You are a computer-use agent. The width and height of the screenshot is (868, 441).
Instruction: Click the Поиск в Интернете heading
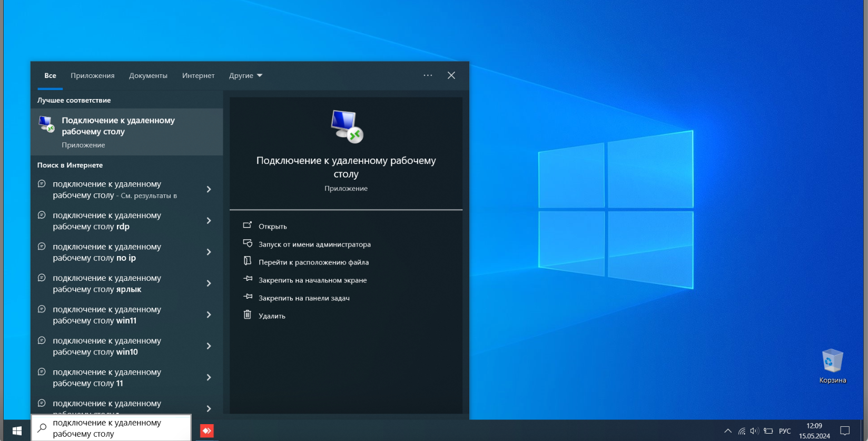[x=70, y=165]
